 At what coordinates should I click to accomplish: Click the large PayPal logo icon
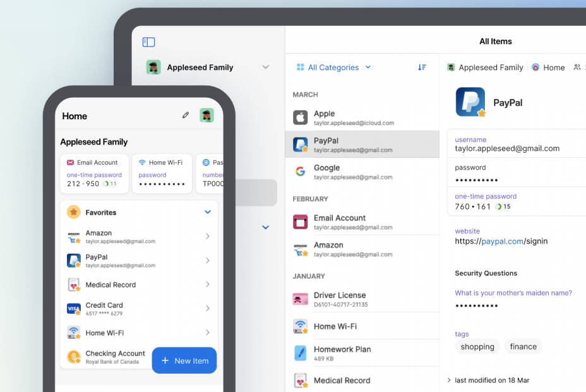(x=470, y=102)
